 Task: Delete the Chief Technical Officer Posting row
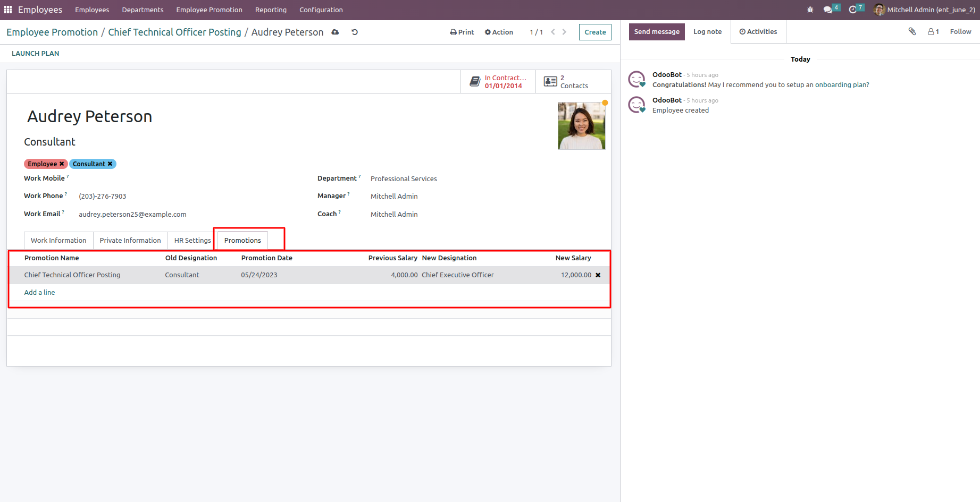pyautogui.click(x=598, y=275)
